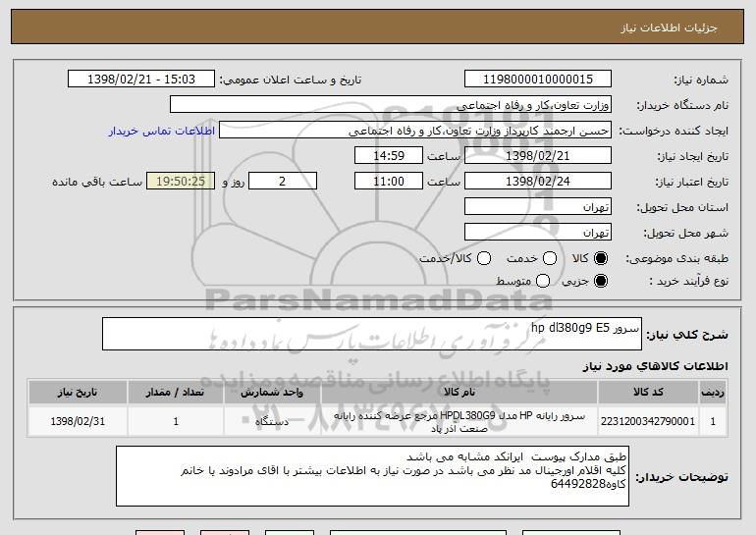Click the label توضیحات خریدار
Viewport: 756px width, 535px height.
pos(681,478)
